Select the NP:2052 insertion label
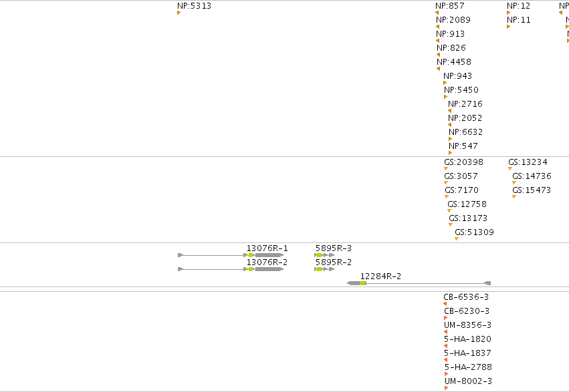 click(465, 118)
